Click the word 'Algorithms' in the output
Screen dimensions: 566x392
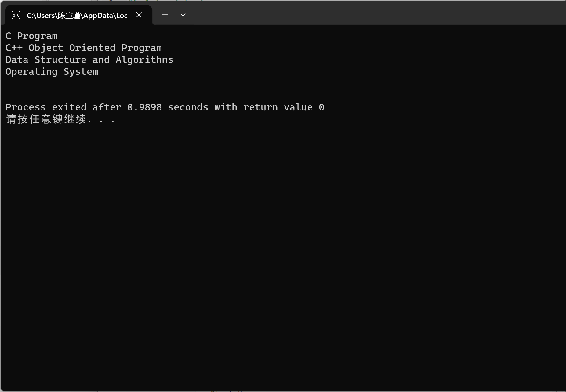(144, 60)
